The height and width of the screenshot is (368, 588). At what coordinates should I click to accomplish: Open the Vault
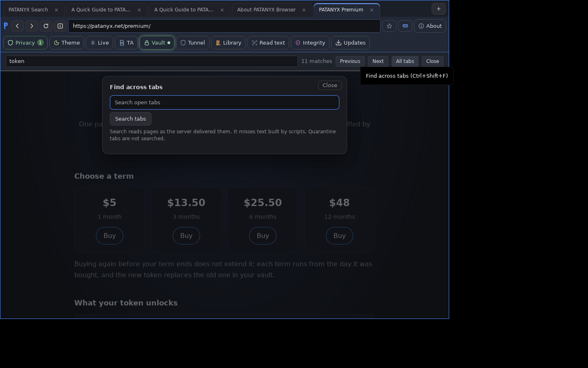(157, 43)
